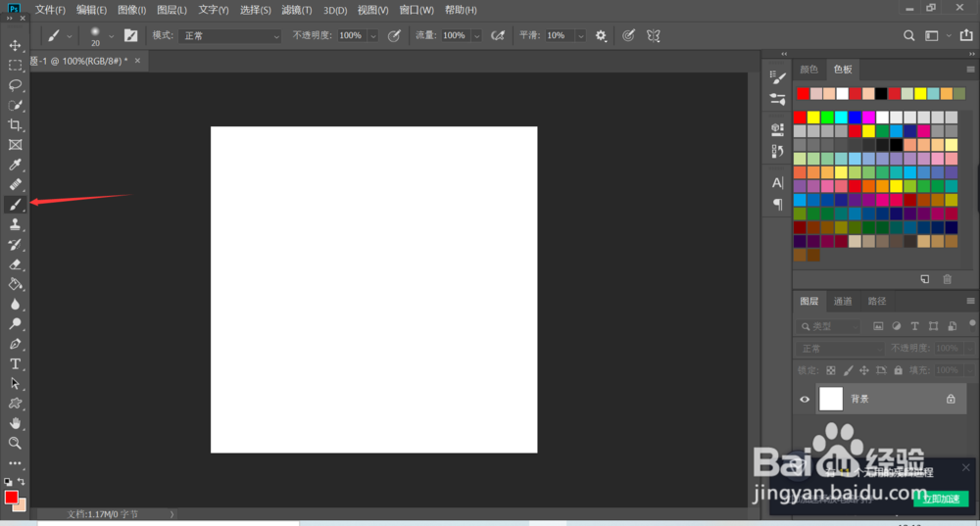Toggle lock transparent pixels in Layers panel
Image resolution: width=980 pixels, height=526 pixels.
(831, 370)
